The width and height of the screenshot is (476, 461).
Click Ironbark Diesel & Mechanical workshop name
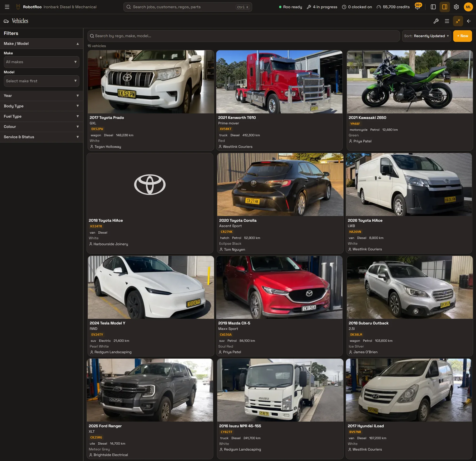pyautogui.click(x=70, y=7)
